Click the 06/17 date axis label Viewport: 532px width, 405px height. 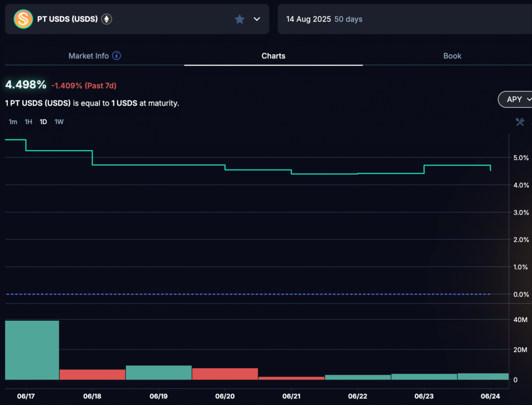pyautogui.click(x=26, y=396)
